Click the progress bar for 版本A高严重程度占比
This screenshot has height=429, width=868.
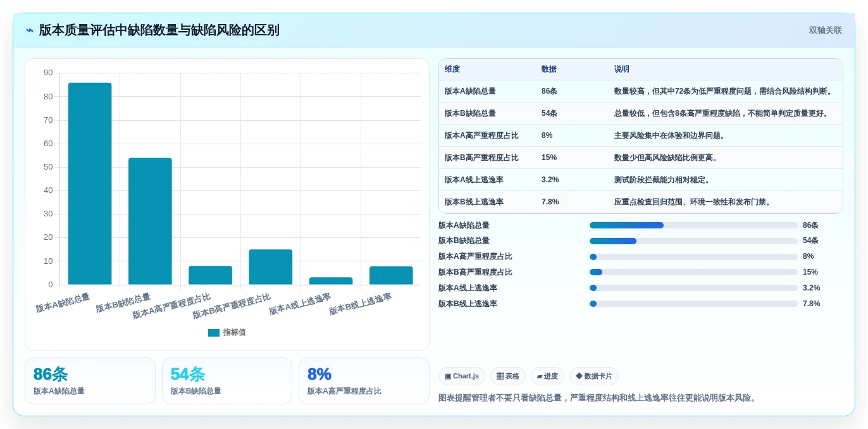(x=693, y=257)
